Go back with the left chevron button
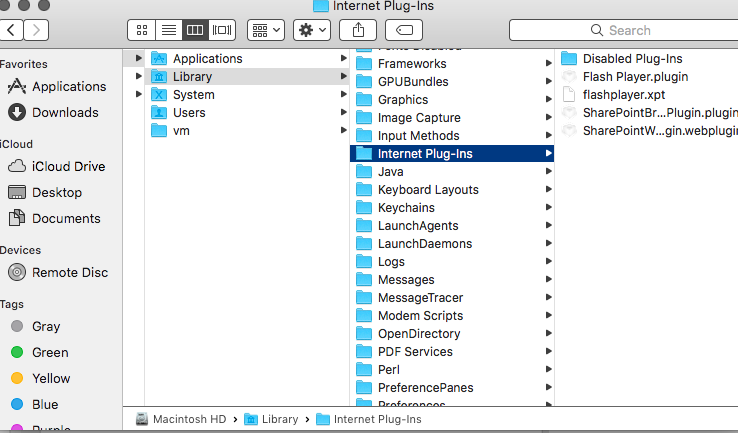 [x=11, y=31]
